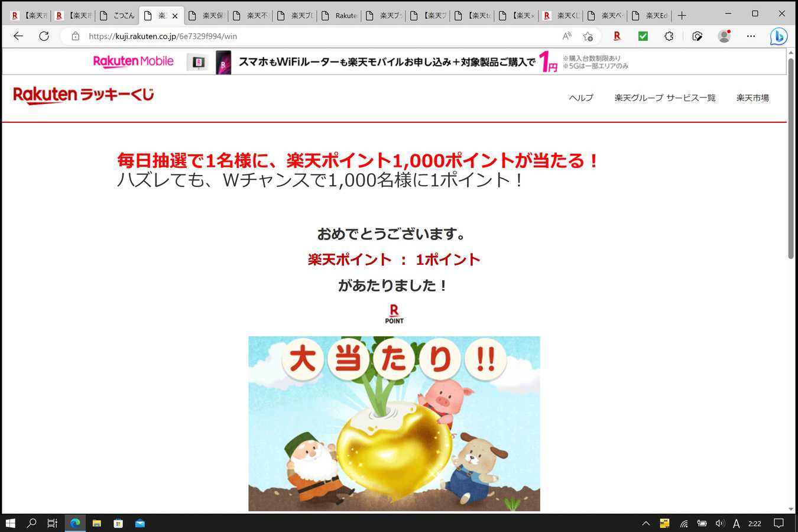The height and width of the screenshot is (532, 798).
Task: Click the Rakuten ラッキーくじ logo
Action: pos(83,95)
